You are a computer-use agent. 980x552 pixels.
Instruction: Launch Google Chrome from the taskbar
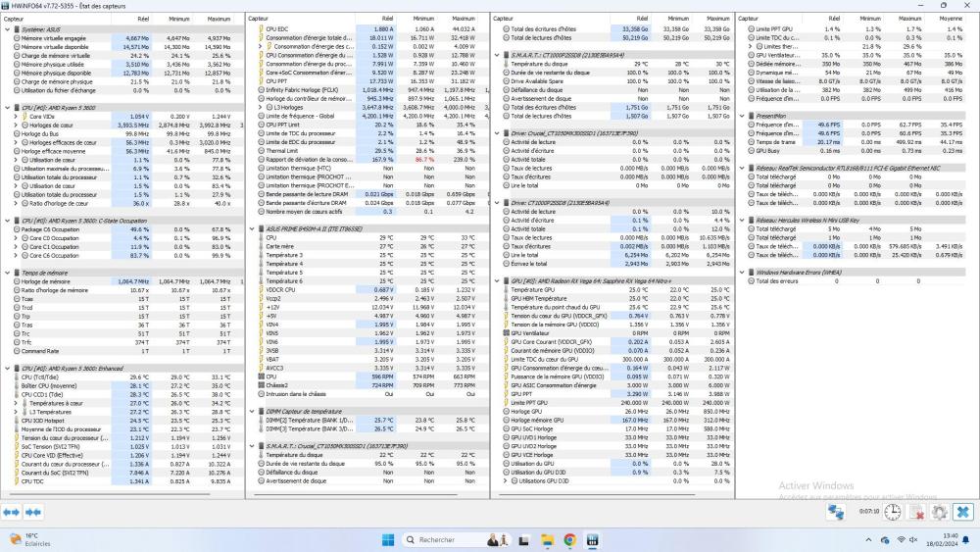click(568, 540)
